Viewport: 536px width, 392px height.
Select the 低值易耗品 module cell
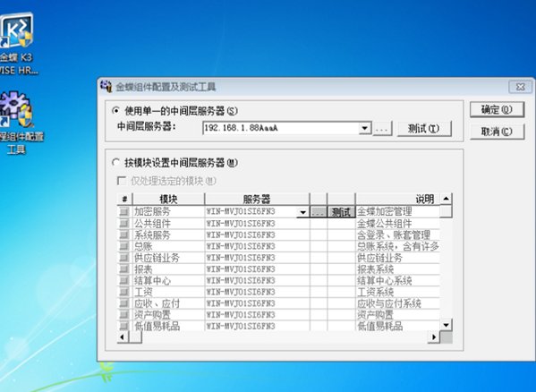click(x=168, y=326)
